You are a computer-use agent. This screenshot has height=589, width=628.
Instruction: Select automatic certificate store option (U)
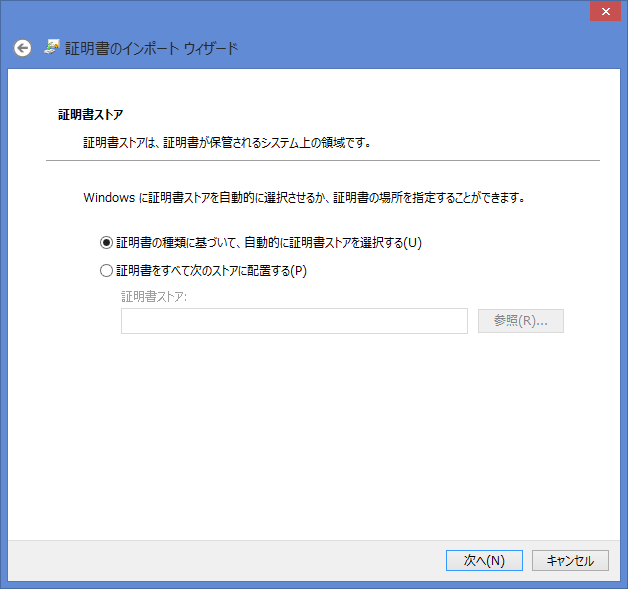coord(261,243)
